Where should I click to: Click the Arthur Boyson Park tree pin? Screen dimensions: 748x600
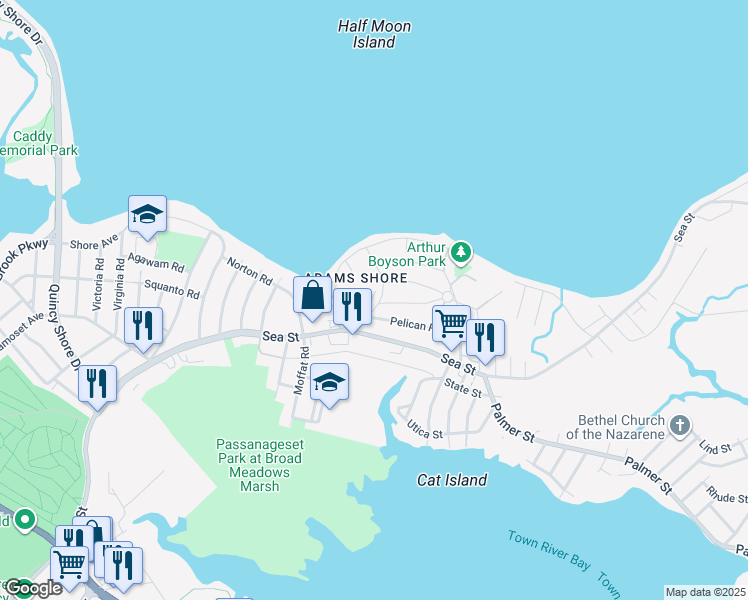(461, 253)
